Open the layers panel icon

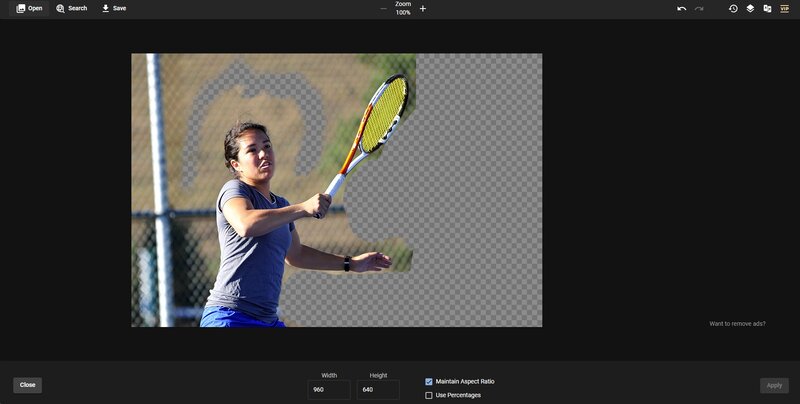click(750, 9)
